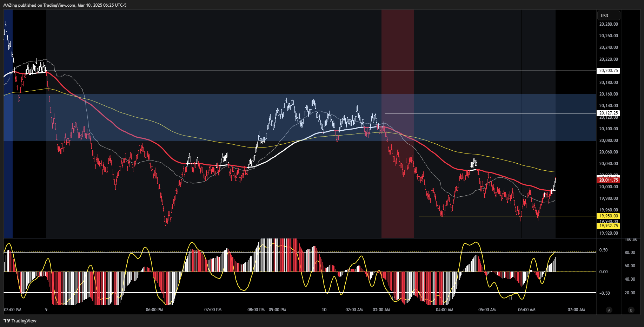
Task: Click the 20,240.00 price axis value
Action: click(x=609, y=47)
